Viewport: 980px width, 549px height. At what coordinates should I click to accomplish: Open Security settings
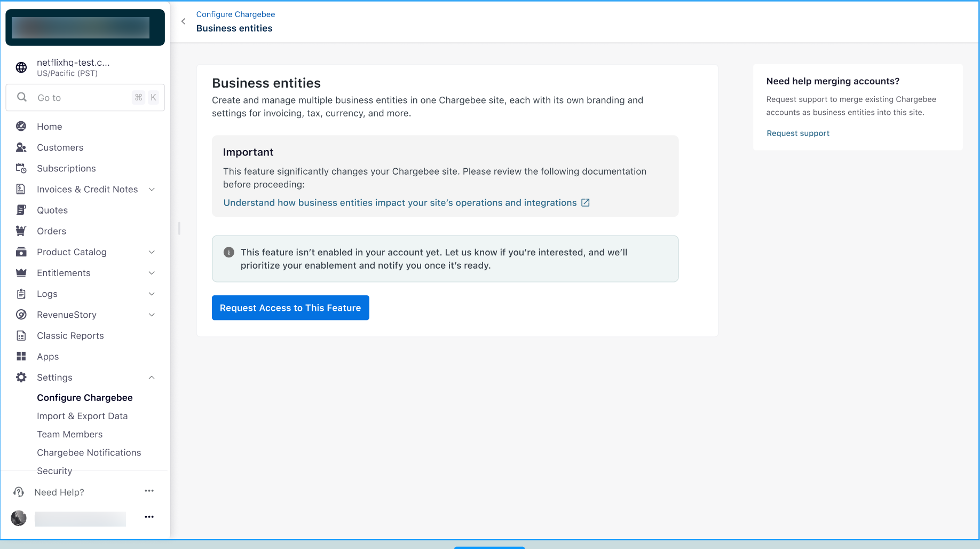[x=54, y=470]
